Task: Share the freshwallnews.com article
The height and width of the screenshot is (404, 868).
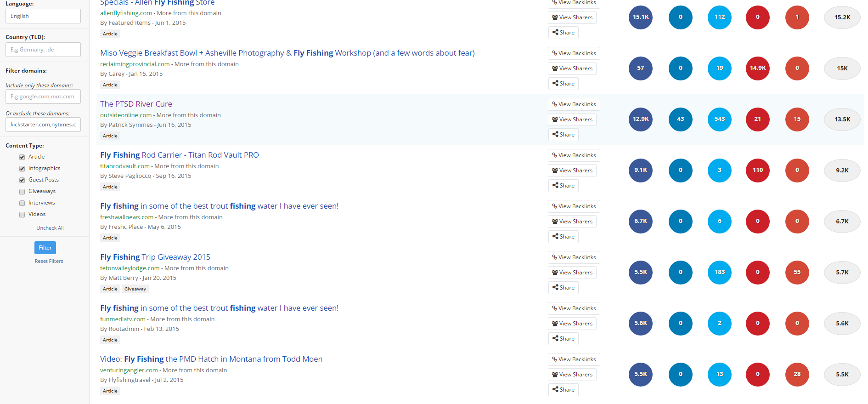Action: click(564, 237)
